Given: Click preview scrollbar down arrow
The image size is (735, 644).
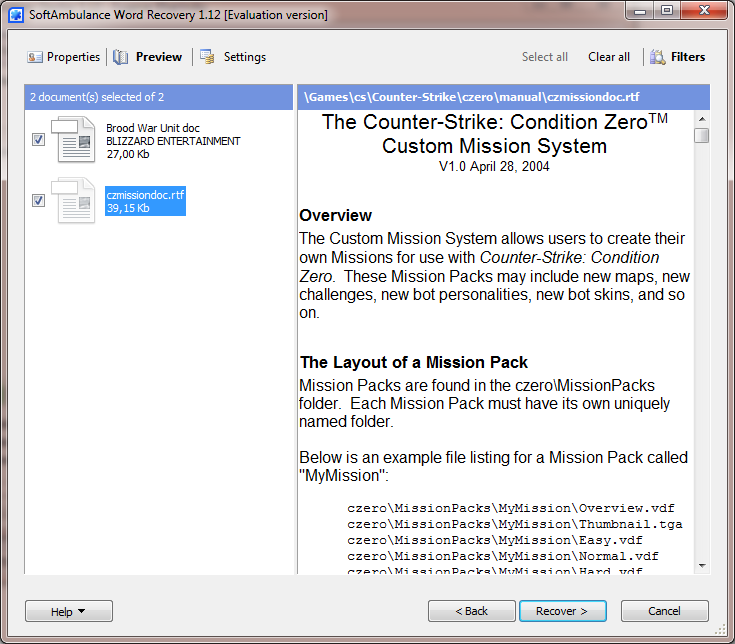Looking at the screenshot, I should 702,566.
